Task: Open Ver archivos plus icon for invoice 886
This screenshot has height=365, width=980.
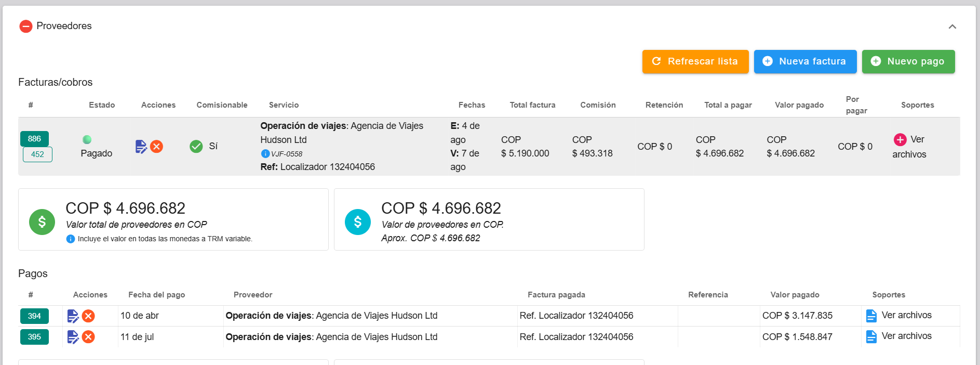Action: coord(900,139)
